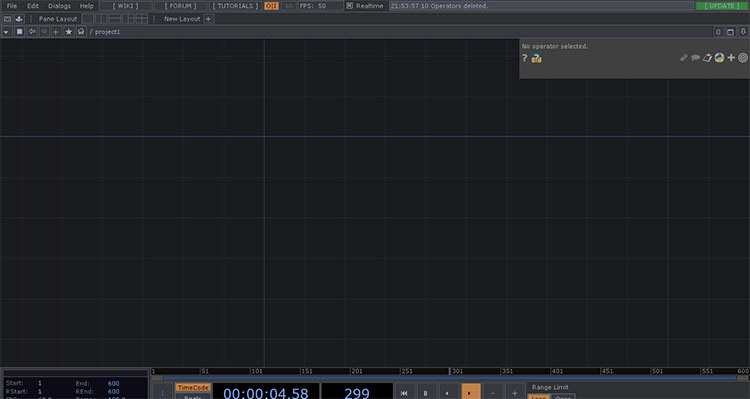Click the minus button in transport controls
The width and height of the screenshot is (750, 399).
click(x=493, y=392)
